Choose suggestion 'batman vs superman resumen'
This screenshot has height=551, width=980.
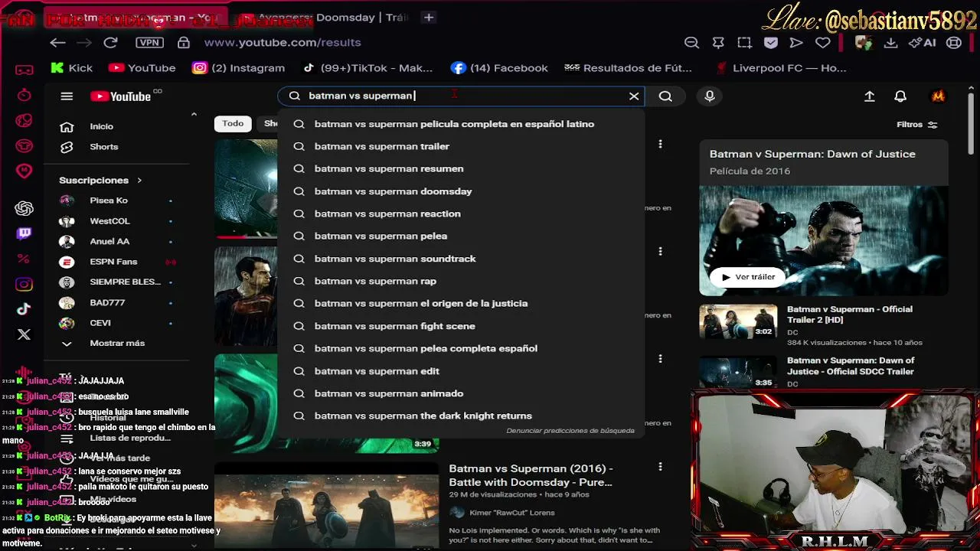pos(461,169)
